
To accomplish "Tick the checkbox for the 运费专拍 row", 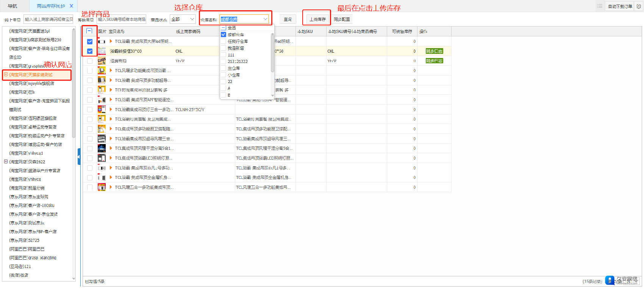I will (90, 61).
